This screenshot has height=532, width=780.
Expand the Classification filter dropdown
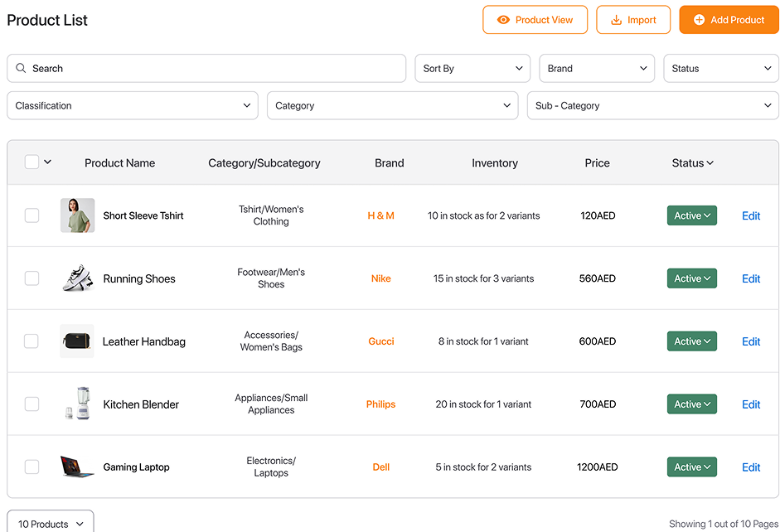pos(133,106)
